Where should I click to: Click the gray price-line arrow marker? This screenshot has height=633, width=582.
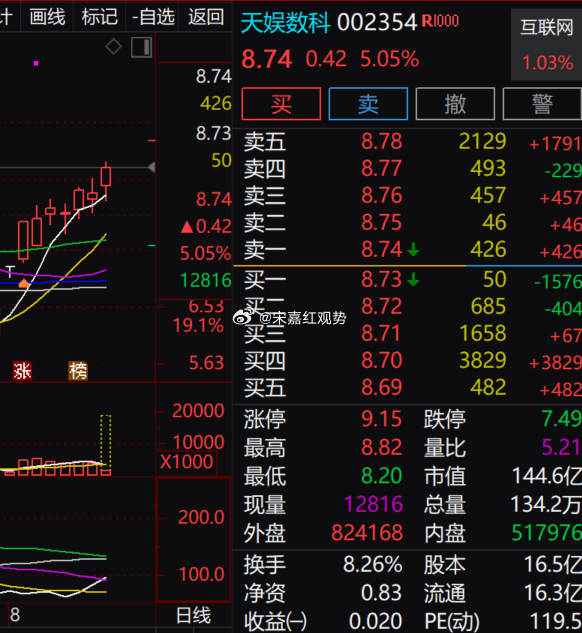coord(152,167)
